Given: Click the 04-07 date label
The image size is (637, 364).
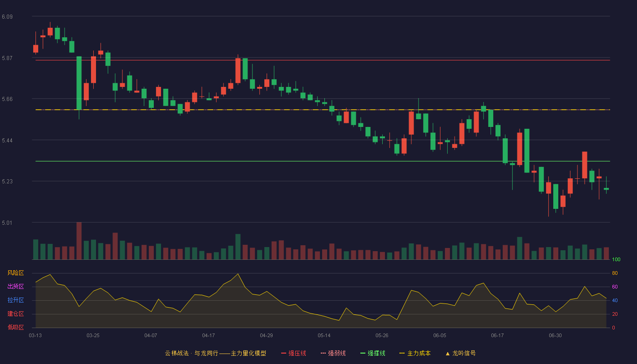Looking at the screenshot, I should click(x=151, y=335).
